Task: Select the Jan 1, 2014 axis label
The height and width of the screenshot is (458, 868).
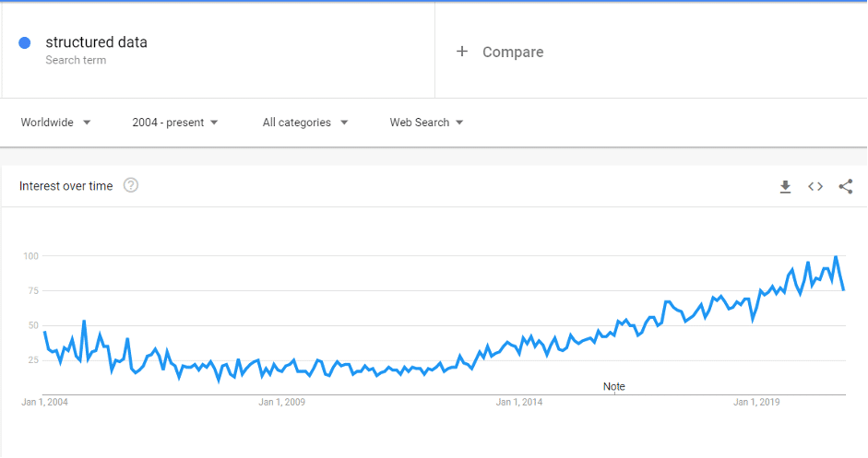Action: pos(519,403)
